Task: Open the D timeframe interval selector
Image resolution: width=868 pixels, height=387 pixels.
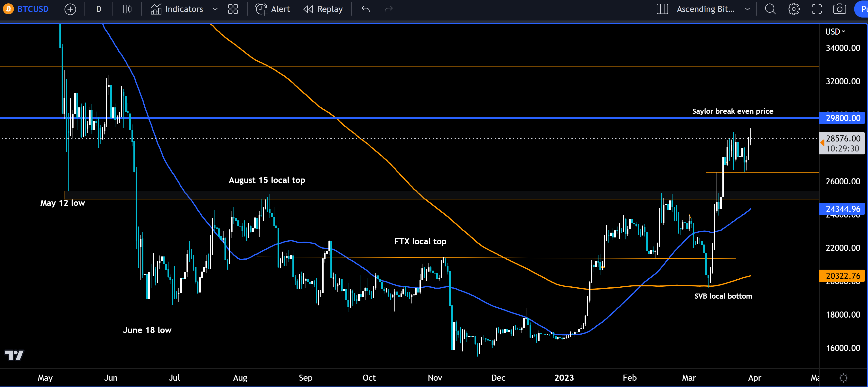Action: click(98, 9)
